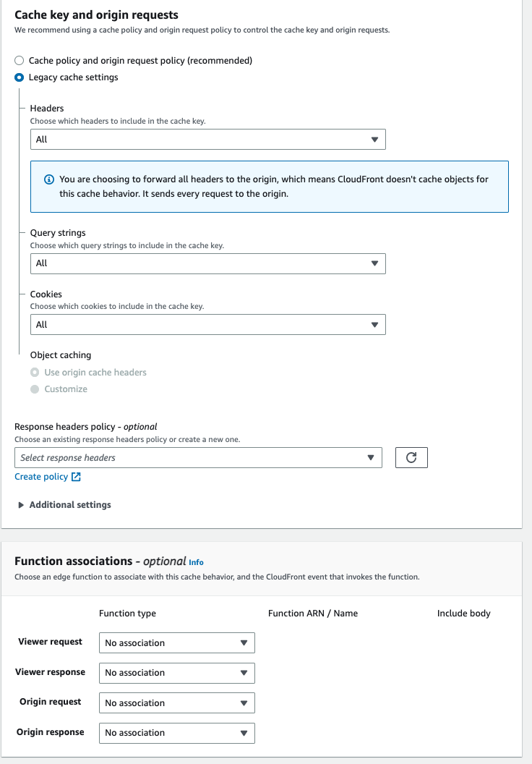Open the Viewer response function type dropdown

coord(176,673)
